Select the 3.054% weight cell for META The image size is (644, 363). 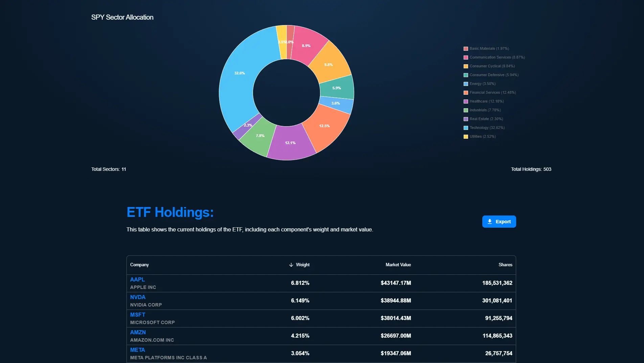[300, 354]
